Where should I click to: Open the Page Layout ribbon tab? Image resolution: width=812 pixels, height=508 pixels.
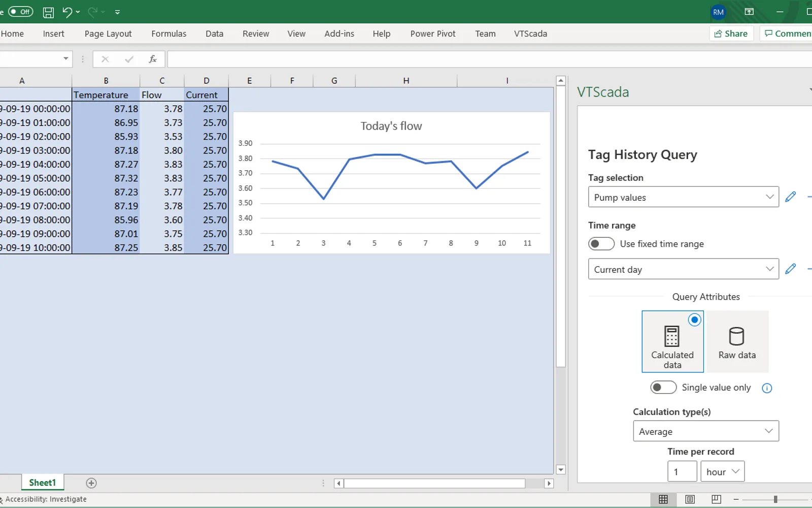click(x=108, y=34)
